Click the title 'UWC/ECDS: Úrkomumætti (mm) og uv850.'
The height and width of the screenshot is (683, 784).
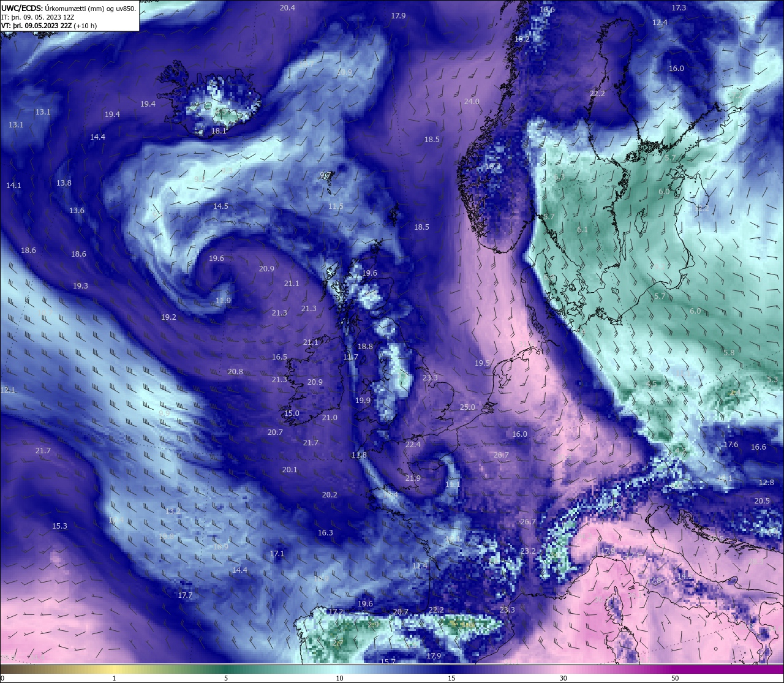[69, 8]
